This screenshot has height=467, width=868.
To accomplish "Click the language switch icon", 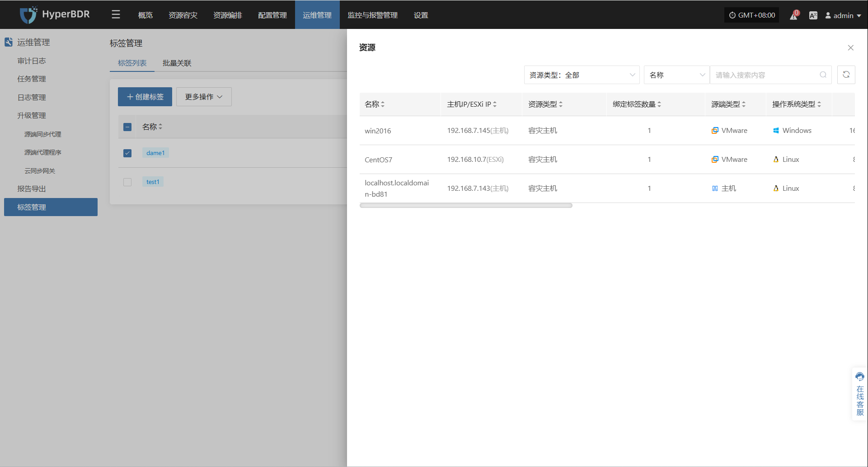I will (x=813, y=15).
